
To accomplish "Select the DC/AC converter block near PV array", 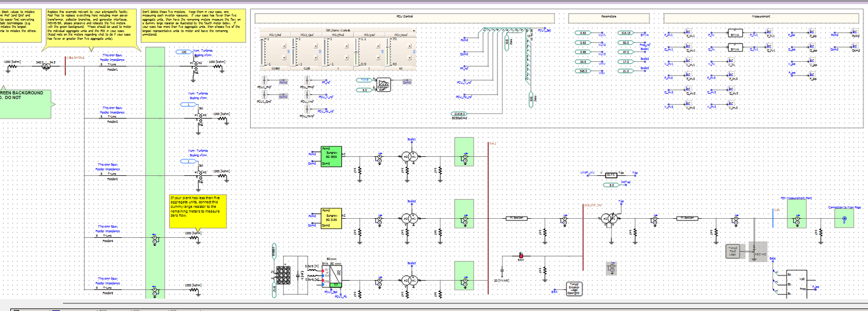I will [332, 276].
